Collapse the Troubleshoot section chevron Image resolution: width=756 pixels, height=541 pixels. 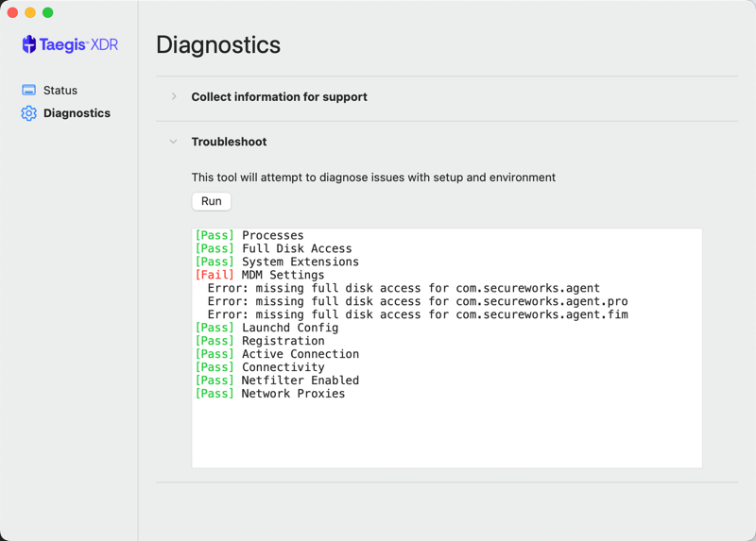(174, 142)
